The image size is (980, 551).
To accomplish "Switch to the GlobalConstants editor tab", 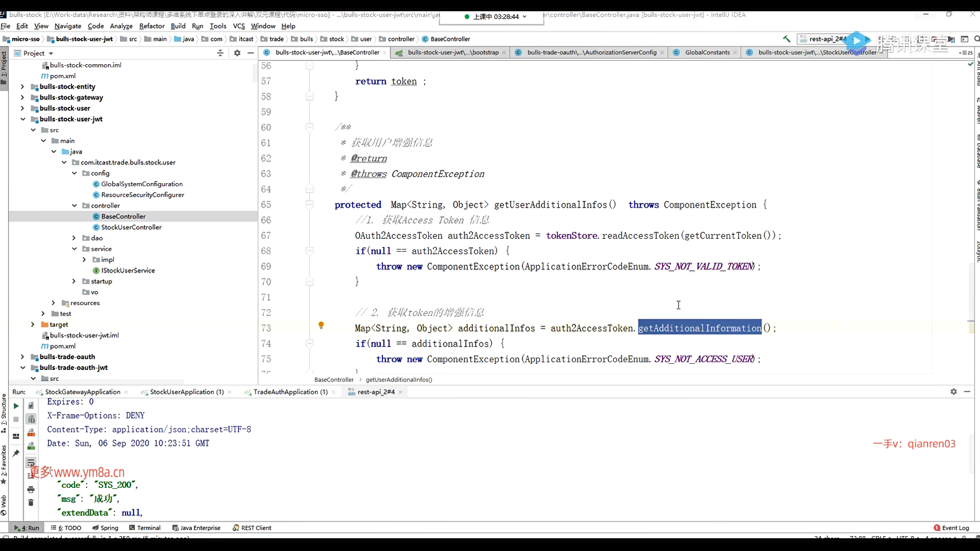I will click(707, 53).
